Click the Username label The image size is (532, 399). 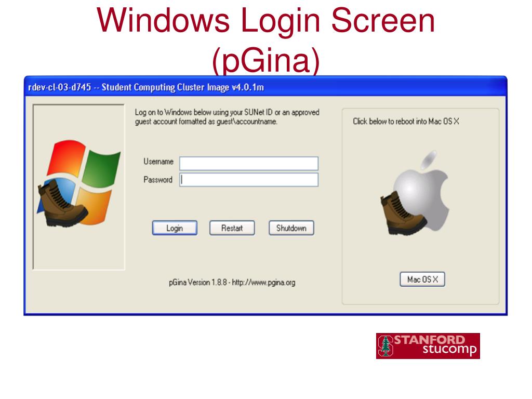(x=158, y=162)
